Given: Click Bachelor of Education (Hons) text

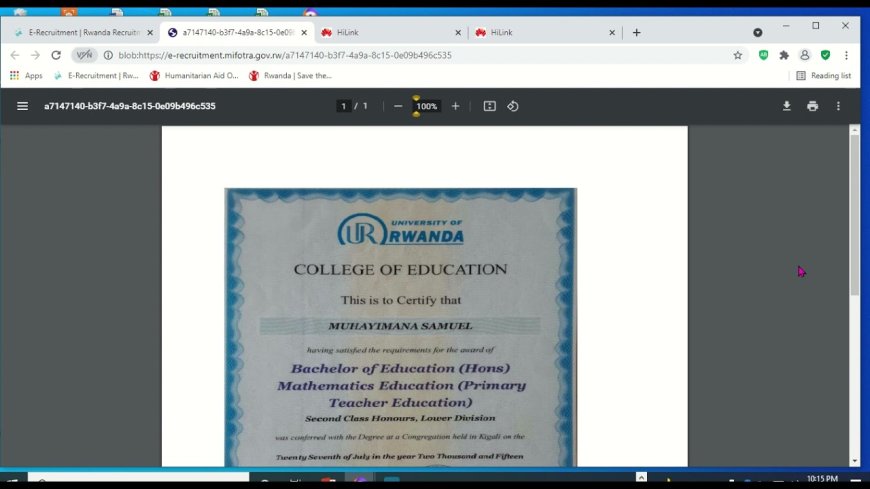Looking at the screenshot, I should (x=400, y=368).
